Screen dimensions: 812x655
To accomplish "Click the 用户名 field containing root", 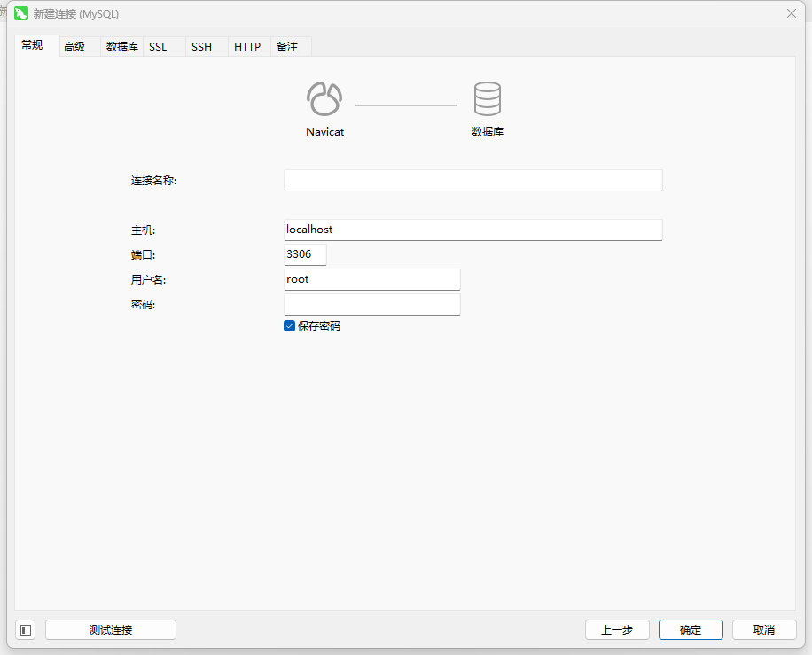I will click(372, 279).
